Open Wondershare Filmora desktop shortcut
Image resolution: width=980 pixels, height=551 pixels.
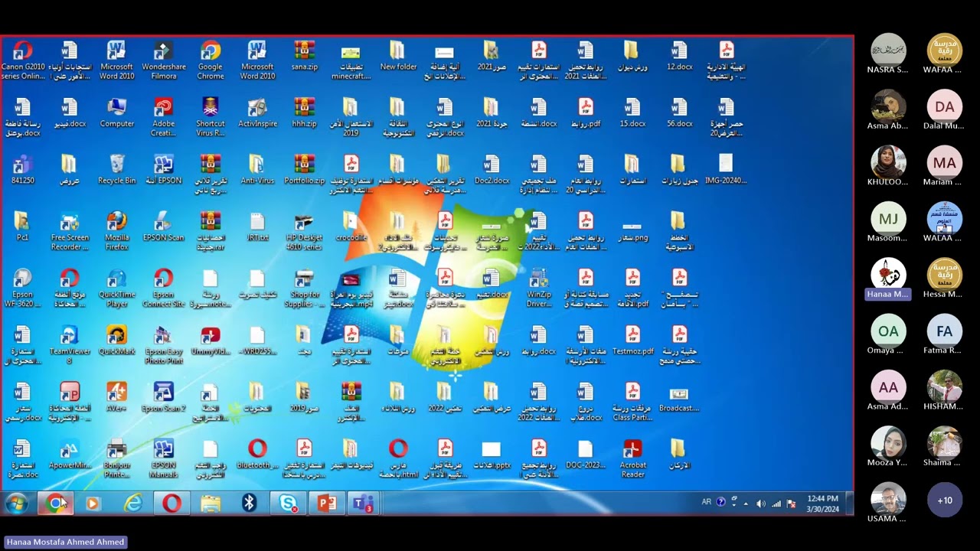[x=163, y=60]
